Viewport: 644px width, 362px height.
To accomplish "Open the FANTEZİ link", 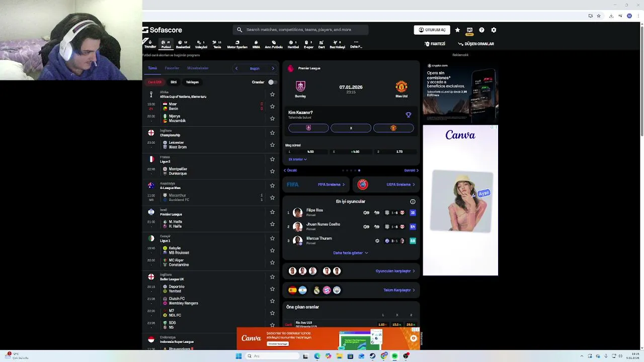I will click(435, 44).
